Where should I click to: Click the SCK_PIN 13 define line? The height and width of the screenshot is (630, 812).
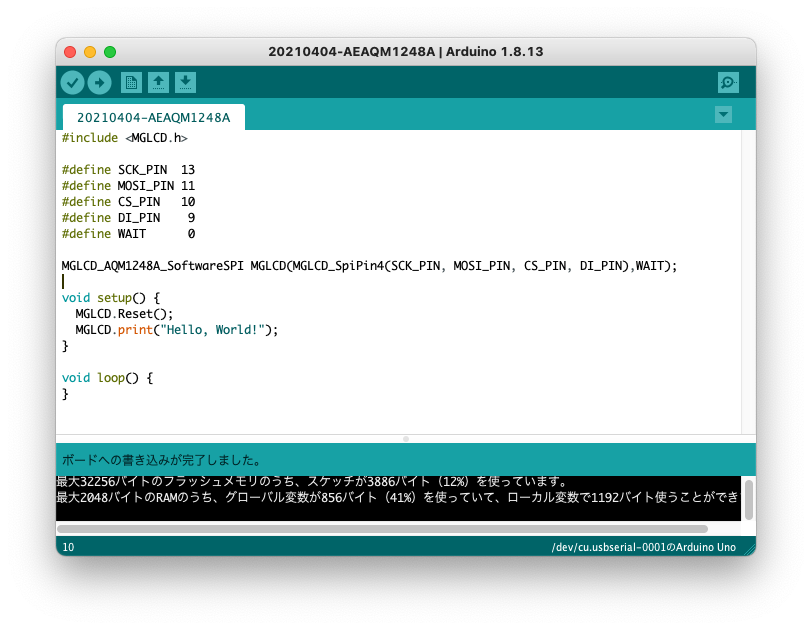[x=128, y=170]
